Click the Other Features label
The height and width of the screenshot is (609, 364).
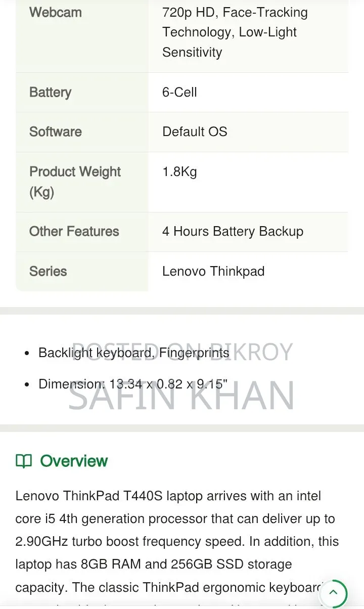(x=74, y=231)
